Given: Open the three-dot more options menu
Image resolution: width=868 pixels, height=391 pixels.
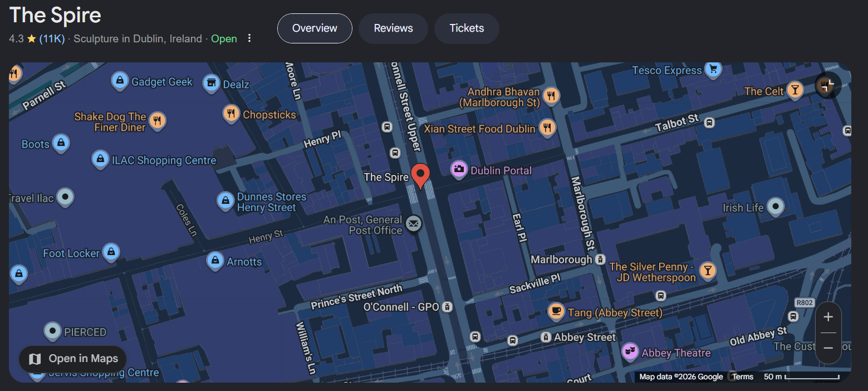Looking at the screenshot, I should [249, 38].
